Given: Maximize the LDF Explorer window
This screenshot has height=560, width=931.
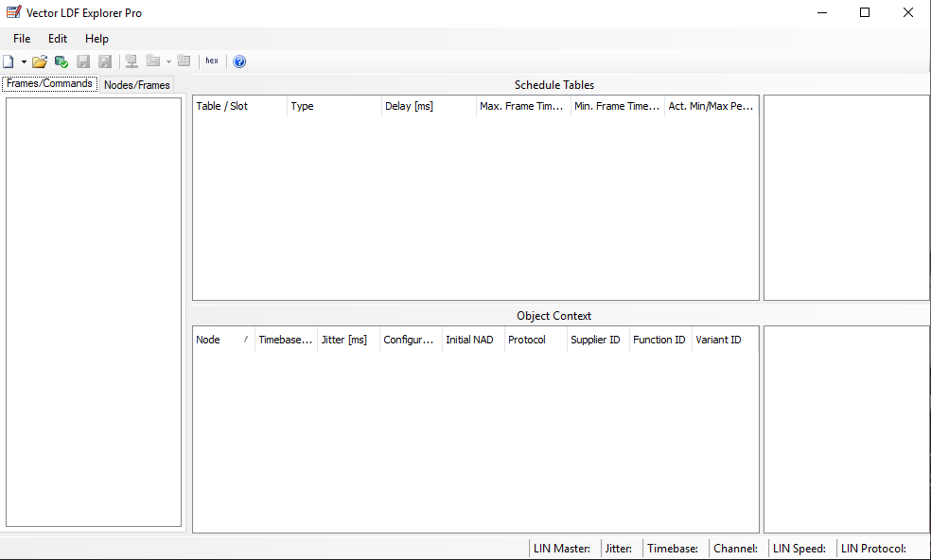Looking at the screenshot, I should click(x=865, y=12).
